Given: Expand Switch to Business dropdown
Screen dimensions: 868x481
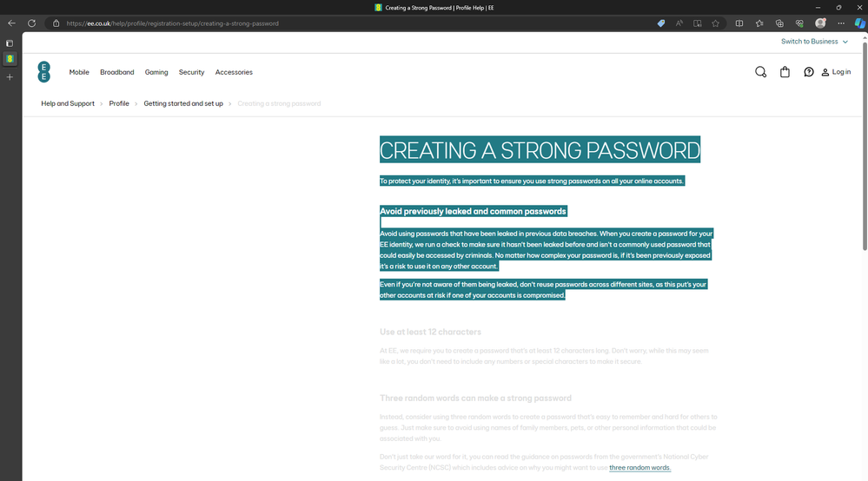Looking at the screenshot, I should (x=814, y=42).
